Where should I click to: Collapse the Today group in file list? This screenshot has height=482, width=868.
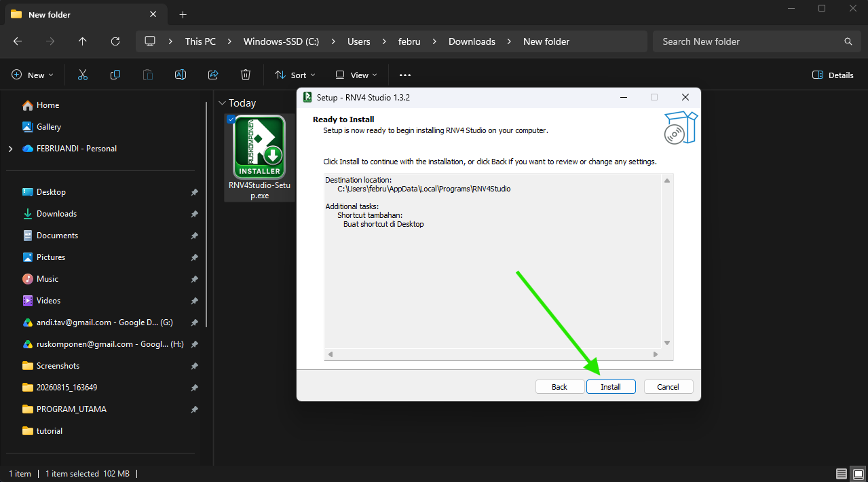click(x=222, y=103)
